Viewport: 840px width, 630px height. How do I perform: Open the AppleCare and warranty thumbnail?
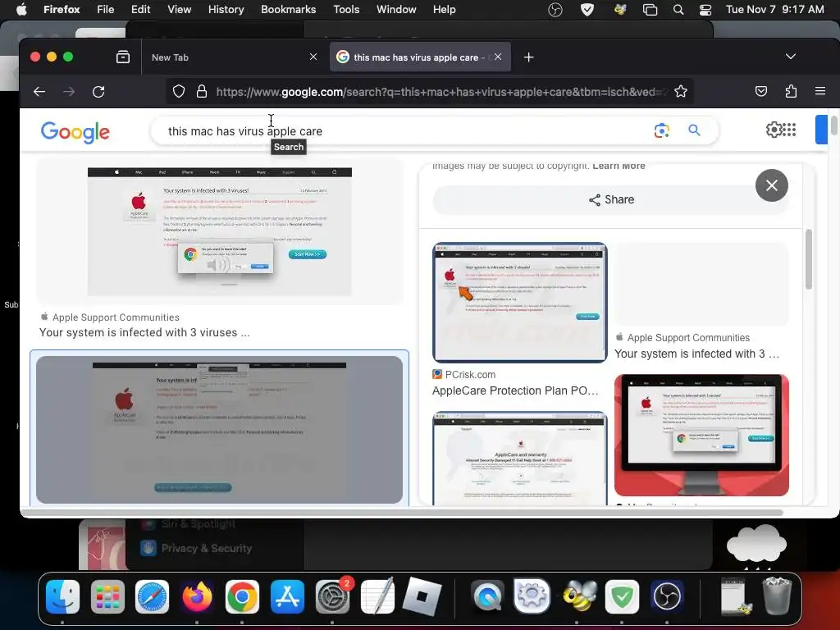pos(519,458)
